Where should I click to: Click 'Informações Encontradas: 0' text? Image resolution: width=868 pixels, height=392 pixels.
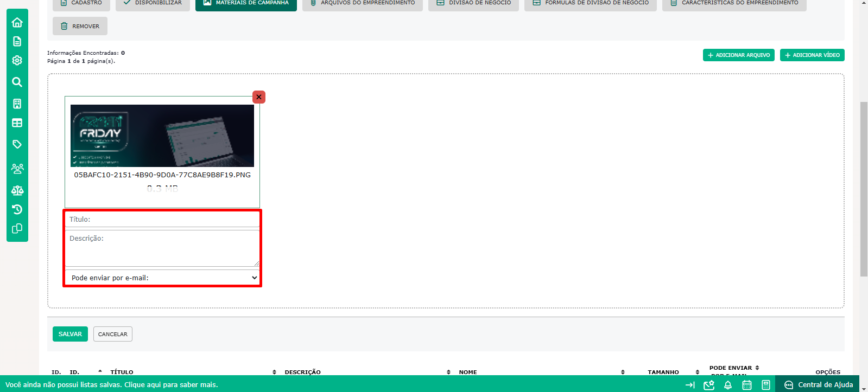pyautogui.click(x=86, y=53)
